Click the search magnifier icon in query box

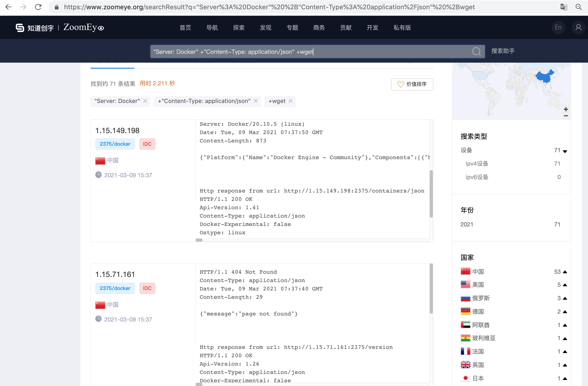tap(476, 51)
